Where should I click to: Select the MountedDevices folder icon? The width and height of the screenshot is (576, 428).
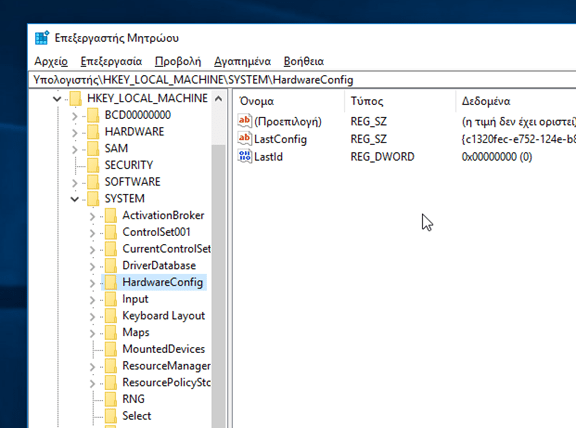(111, 349)
